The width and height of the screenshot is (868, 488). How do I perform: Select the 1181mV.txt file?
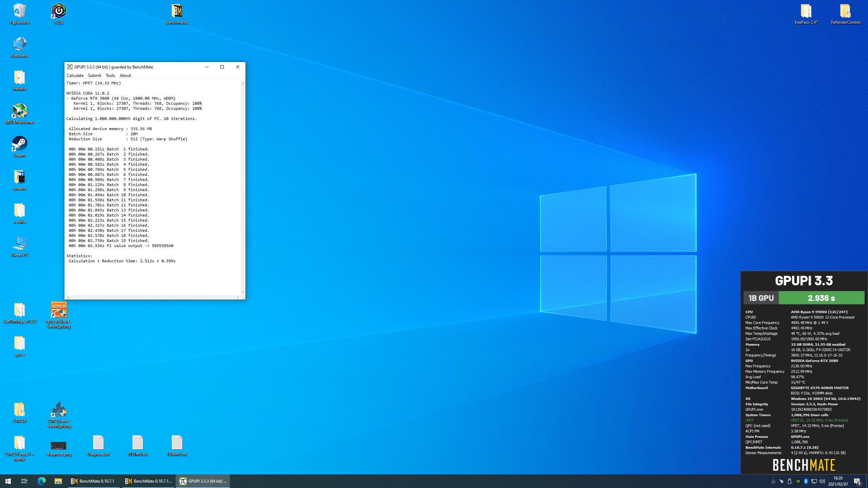(137, 445)
